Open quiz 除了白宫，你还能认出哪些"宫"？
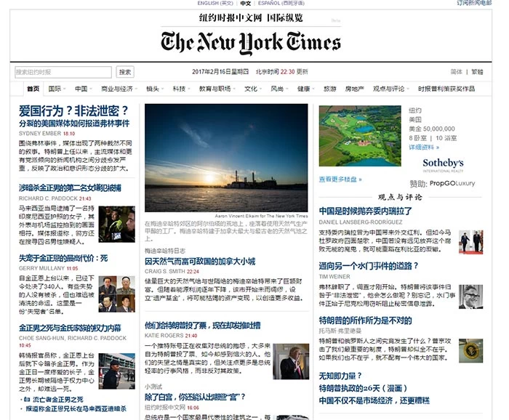Screen dimensions: 509x420 click(x=195, y=397)
